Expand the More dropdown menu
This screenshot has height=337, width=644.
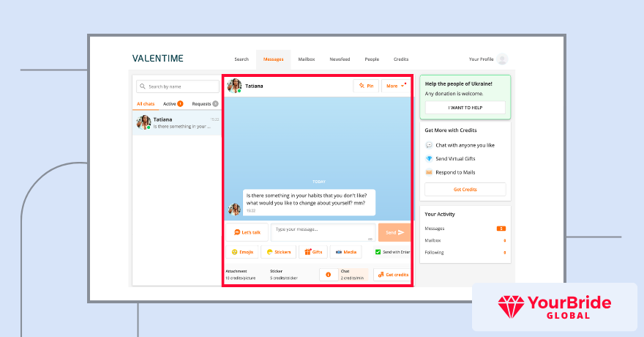click(x=395, y=86)
